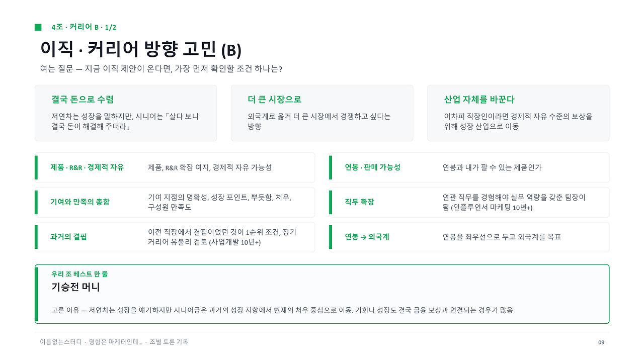Click the page number 09 in footer
Viewport: 644px width, 362px height.
tap(601, 342)
